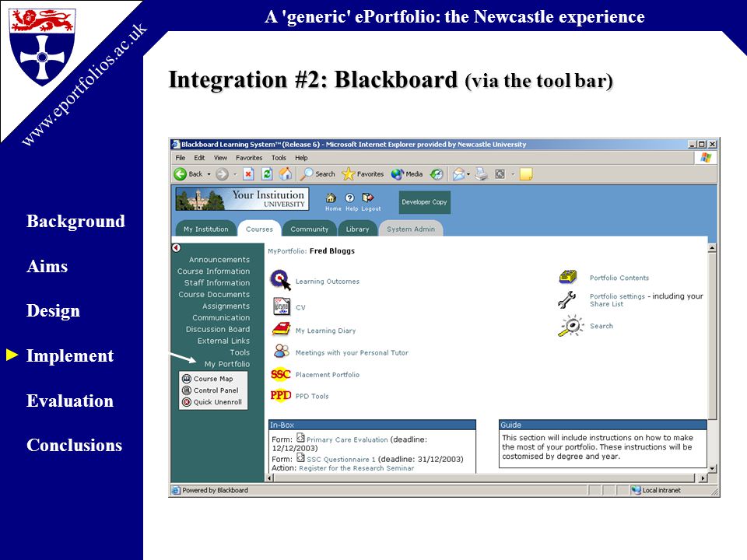Click the SSC Placement Portfolio icon

(281, 374)
